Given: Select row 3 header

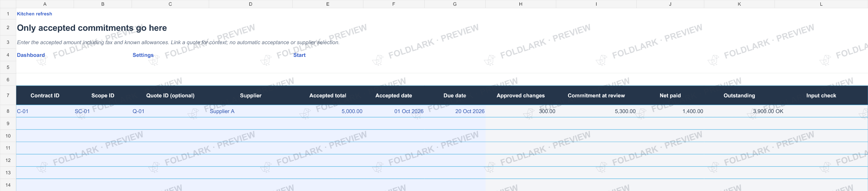Looking at the screenshot, I should click(x=8, y=42).
